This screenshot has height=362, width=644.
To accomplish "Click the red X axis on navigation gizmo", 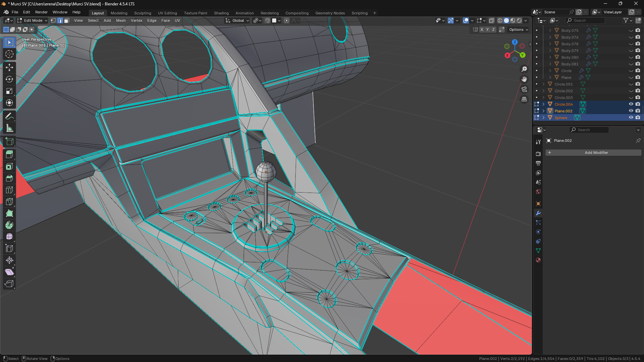I will pyautogui.click(x=507, y=55).
